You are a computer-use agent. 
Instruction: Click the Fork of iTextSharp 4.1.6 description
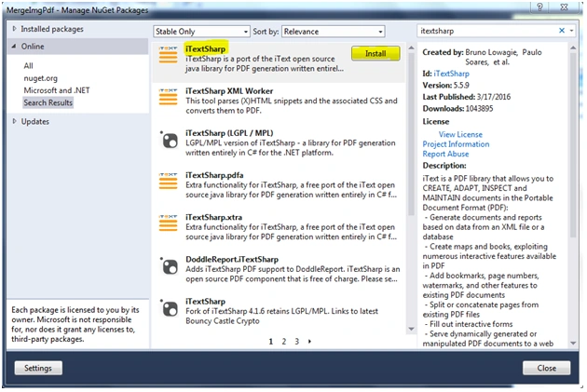[x=282, y=316]
